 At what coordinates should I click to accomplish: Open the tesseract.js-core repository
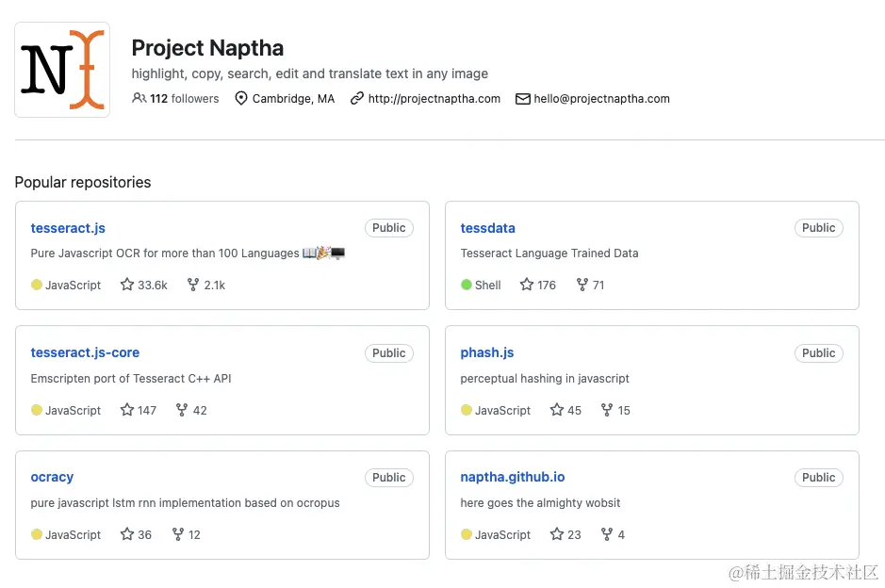[x=85, y=352]
